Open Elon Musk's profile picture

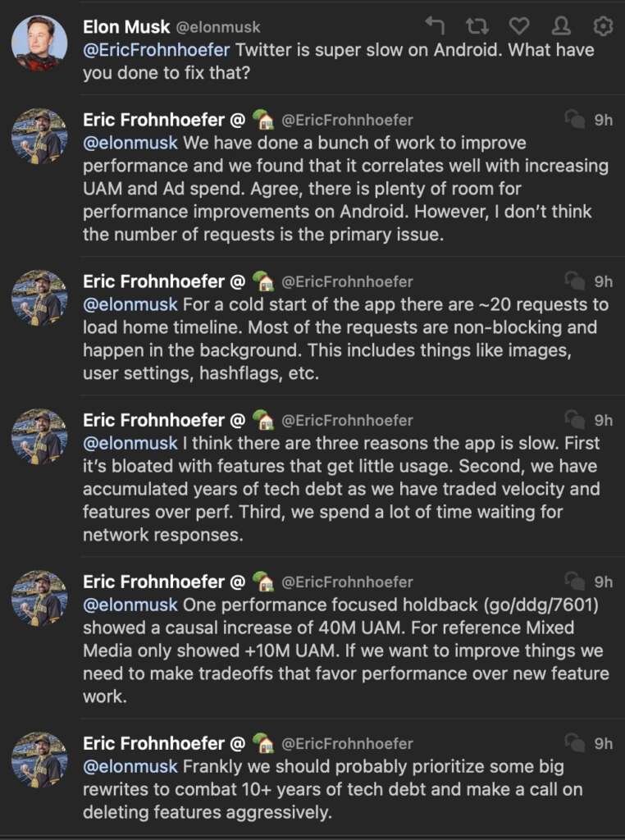click(39, 43)
